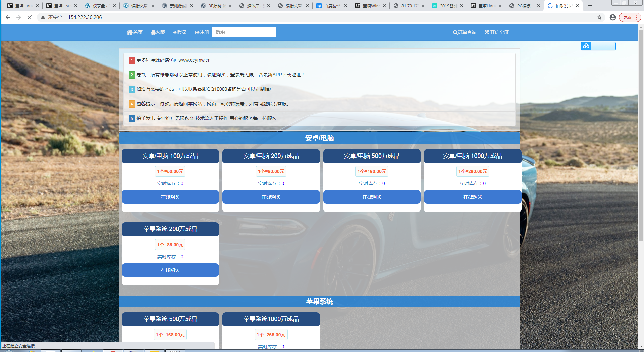Stop loading the page with X icon
Image resolution: width=644 pixels, height=352 pixels.
coord(30,17)
